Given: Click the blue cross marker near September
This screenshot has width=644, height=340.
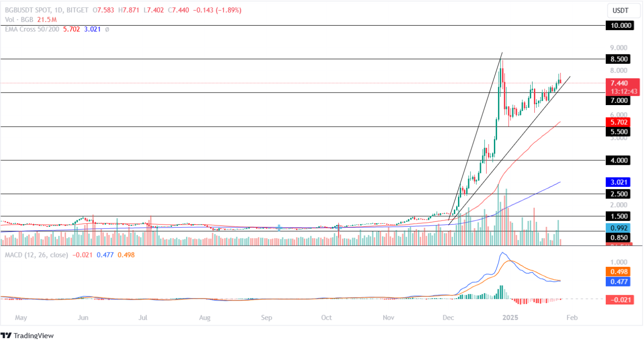Looking at the screenshot, I should (x=279, y=228).
